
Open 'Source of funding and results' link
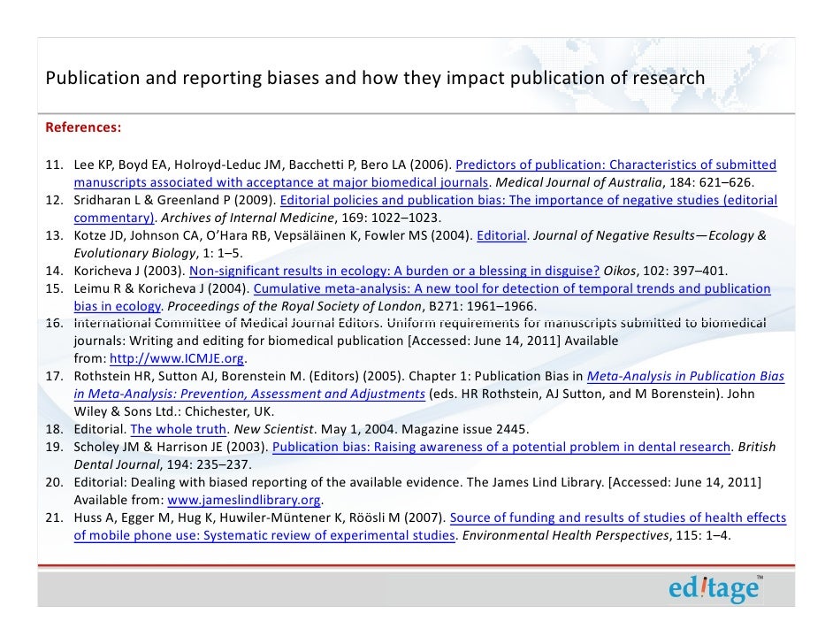click(618, 517)
